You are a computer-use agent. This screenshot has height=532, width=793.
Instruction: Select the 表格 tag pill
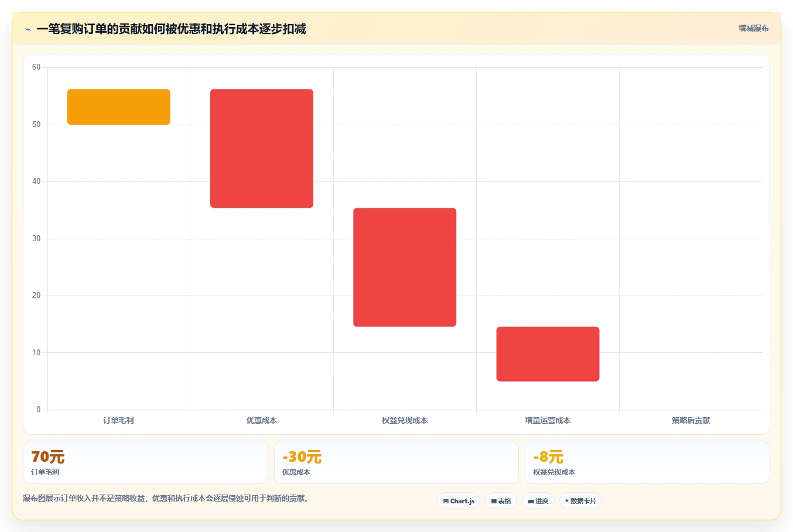coord(501,501)
